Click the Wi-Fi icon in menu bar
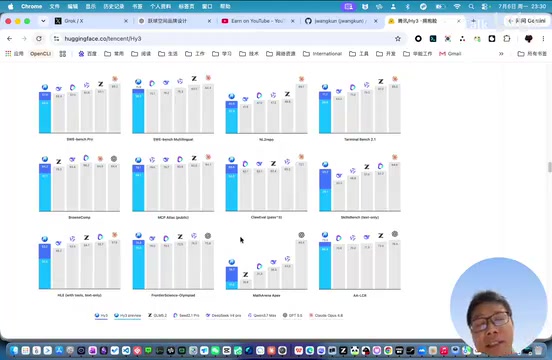552x360 pixels. pos(457,6)
